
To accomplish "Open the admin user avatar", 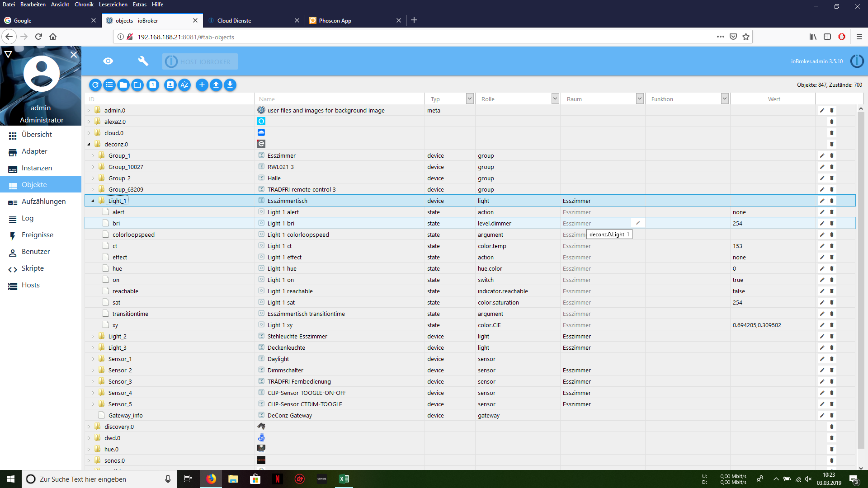I will point(41,73).
